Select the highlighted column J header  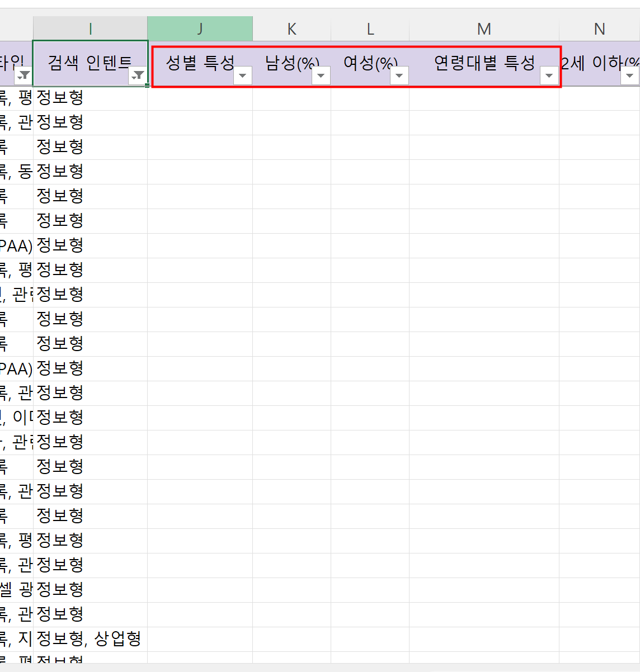coord(200,29)
